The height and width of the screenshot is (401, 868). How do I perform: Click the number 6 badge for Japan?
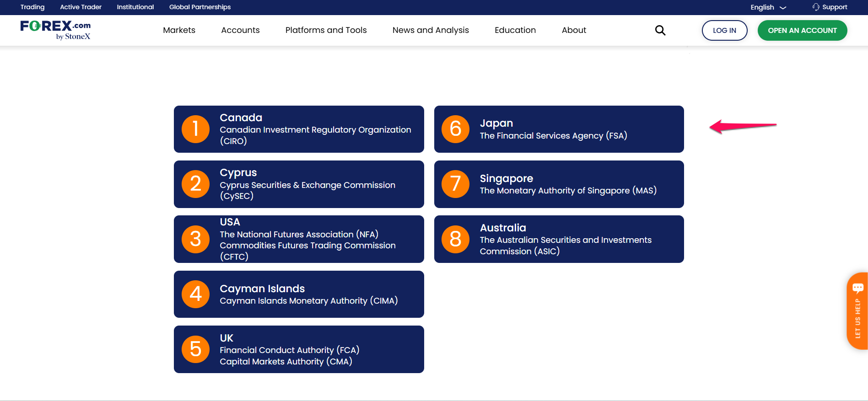pyautogui.click(x=455, y=129)
